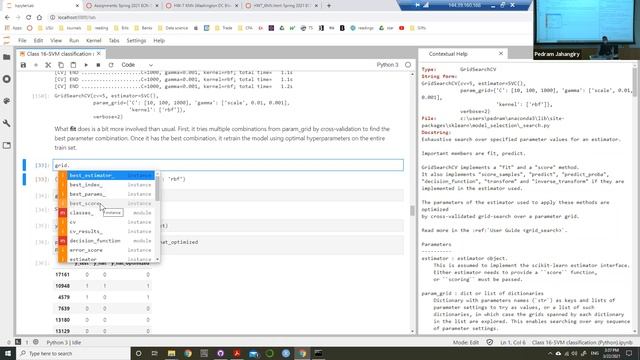
Task: Open Task View on the taskbar
Action: coord(155,353)
